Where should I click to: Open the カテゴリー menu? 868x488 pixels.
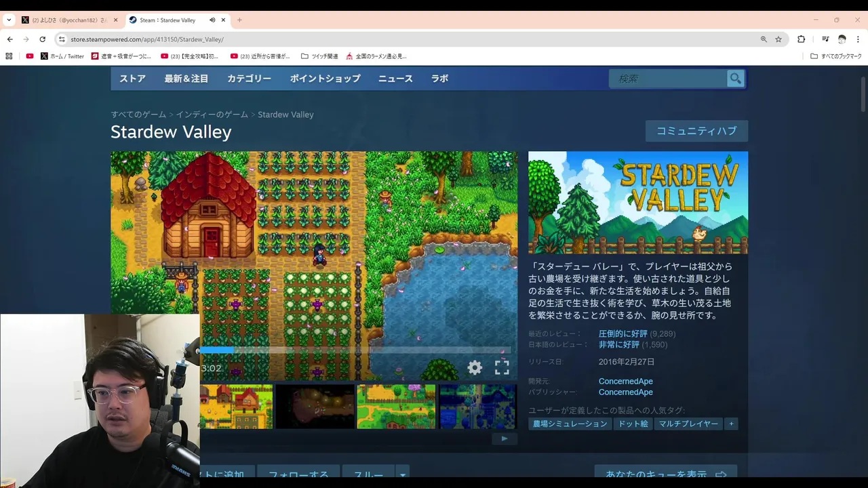coord(249,79)
